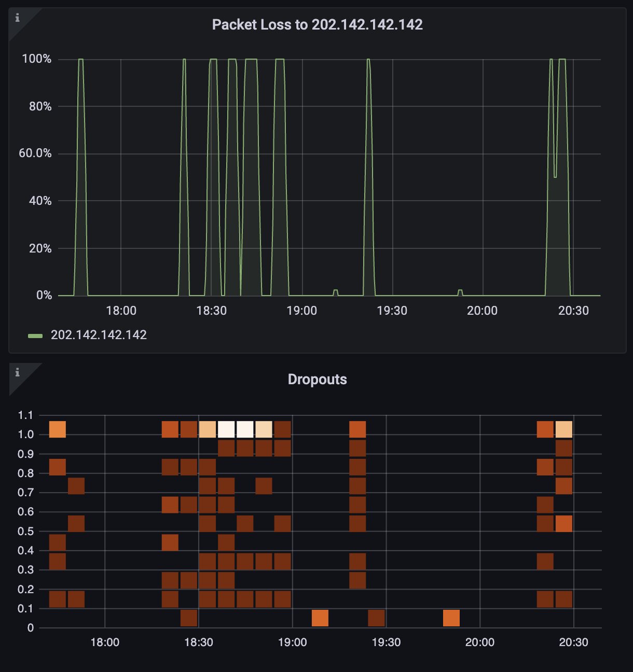Click the 18:30 label on the packet loss axis
The height and width of the screenshot is (672, 633).
point(213,311)
